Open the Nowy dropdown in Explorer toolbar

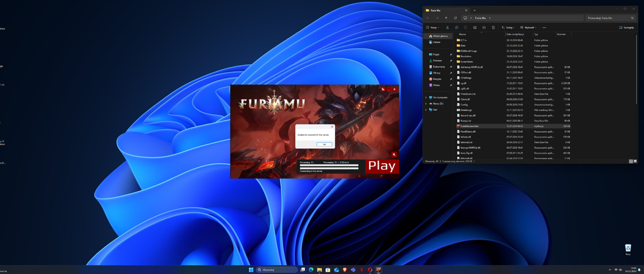(x=433, y=28)
